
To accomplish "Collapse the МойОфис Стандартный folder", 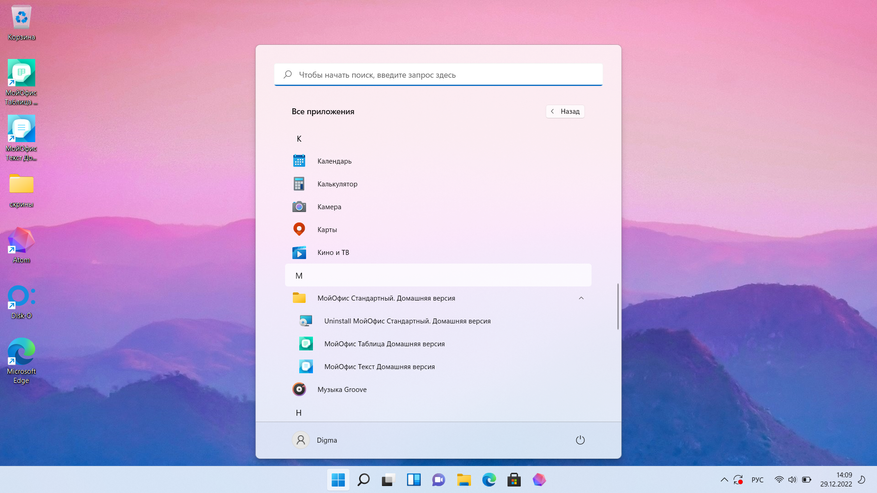I will click(581, 298).
